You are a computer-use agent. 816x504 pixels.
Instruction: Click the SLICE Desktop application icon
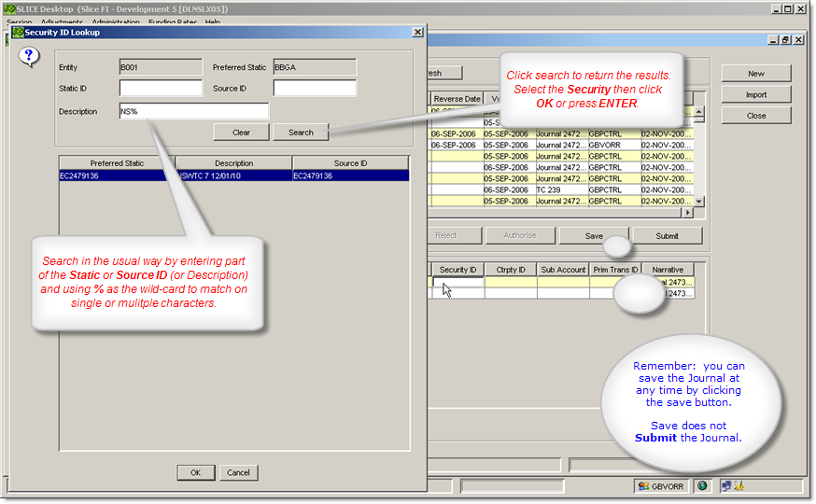coord(9,8)
